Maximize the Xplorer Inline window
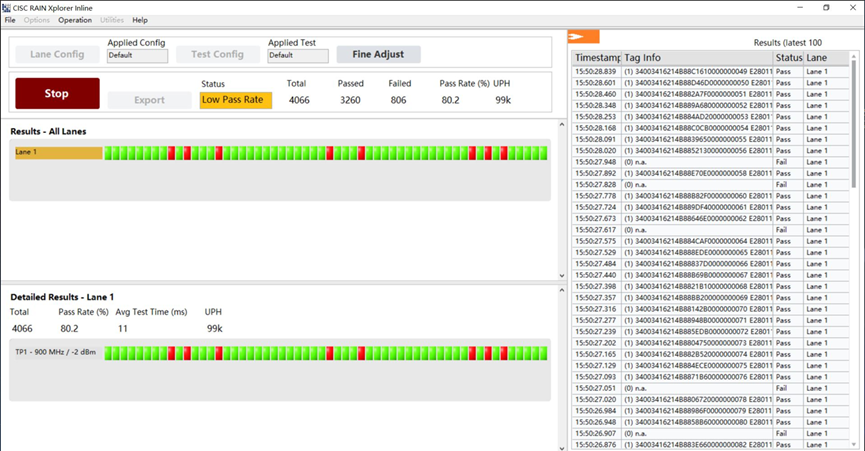The width and height of the screenshot is (865, 451). (826, 7)
